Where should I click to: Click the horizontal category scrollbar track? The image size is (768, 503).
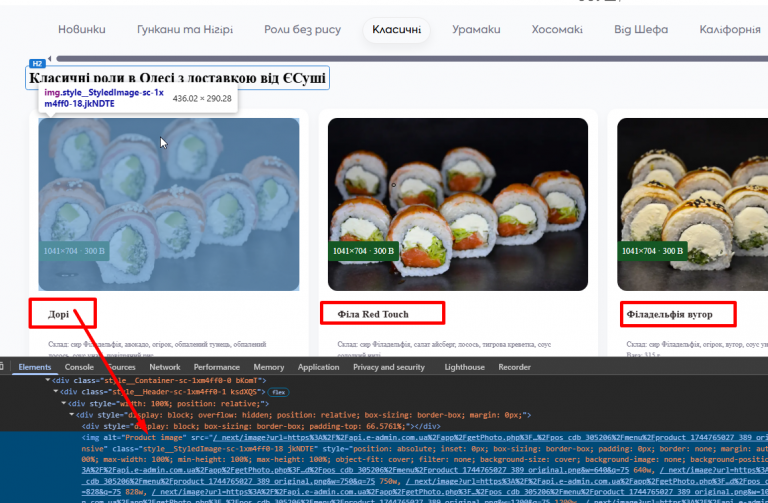pyautogui.click(x=411, y=59)
